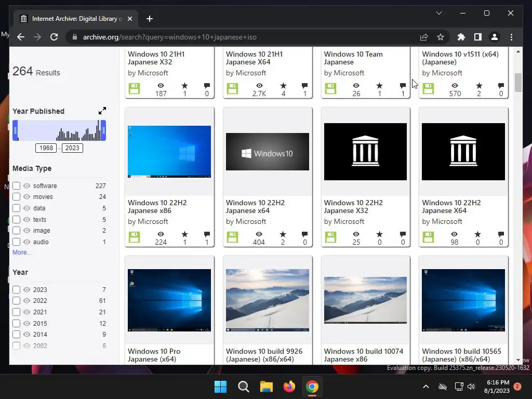Click views eye on Windows 10 v1511 card
This screenshot has width=532, height=399.
(x=455, y=86)
